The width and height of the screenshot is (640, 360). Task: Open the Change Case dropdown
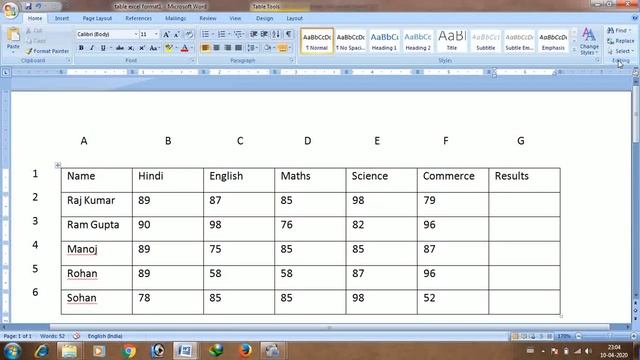(x=154, y=48)
